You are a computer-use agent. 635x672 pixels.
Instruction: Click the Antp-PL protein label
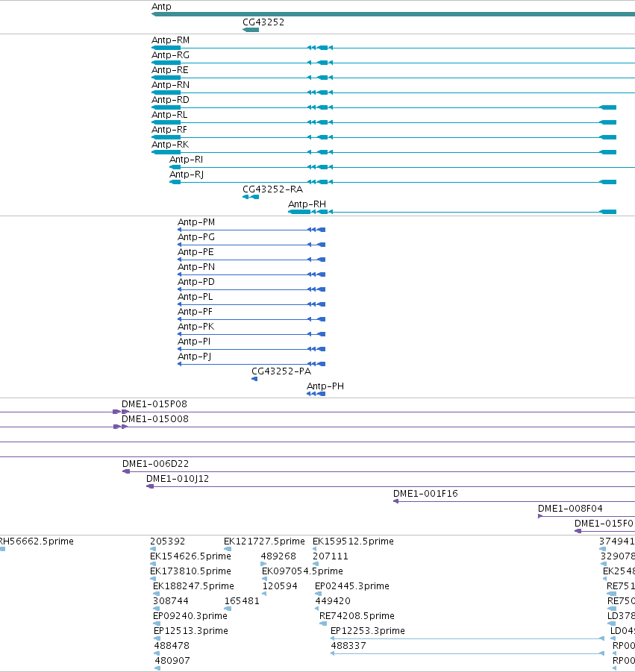click(x=195, y=297)
